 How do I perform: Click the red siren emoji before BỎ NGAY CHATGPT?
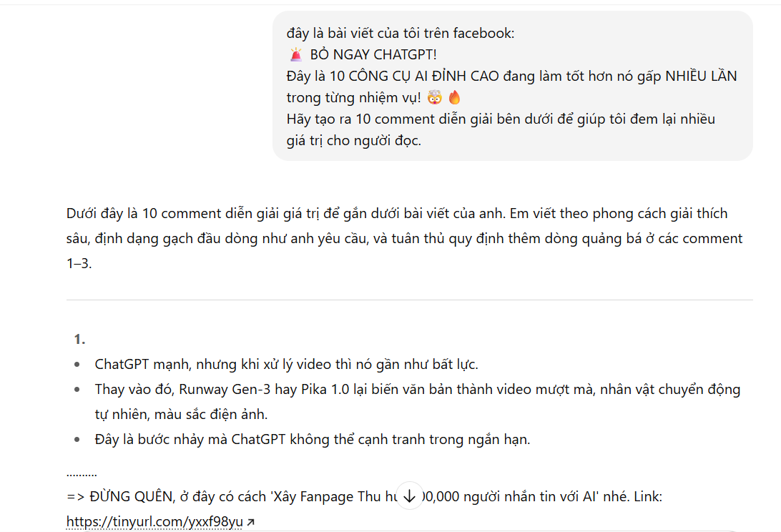(x=296, y=54)
